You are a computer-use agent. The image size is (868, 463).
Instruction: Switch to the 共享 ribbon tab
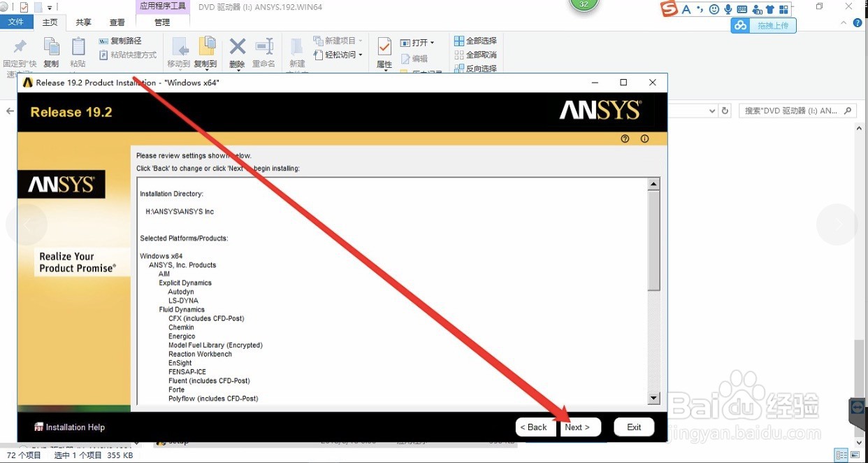[83, 22]
